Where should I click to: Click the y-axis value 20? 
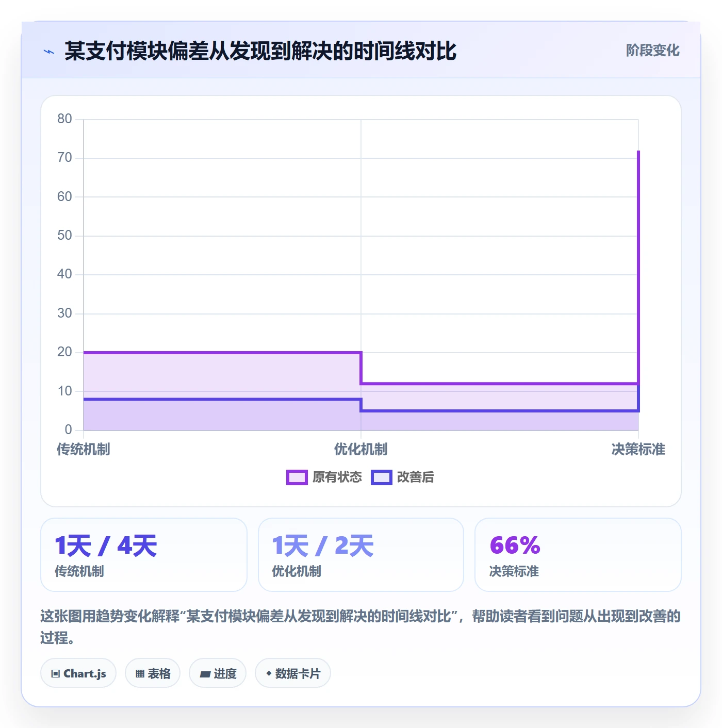[64, 352]
